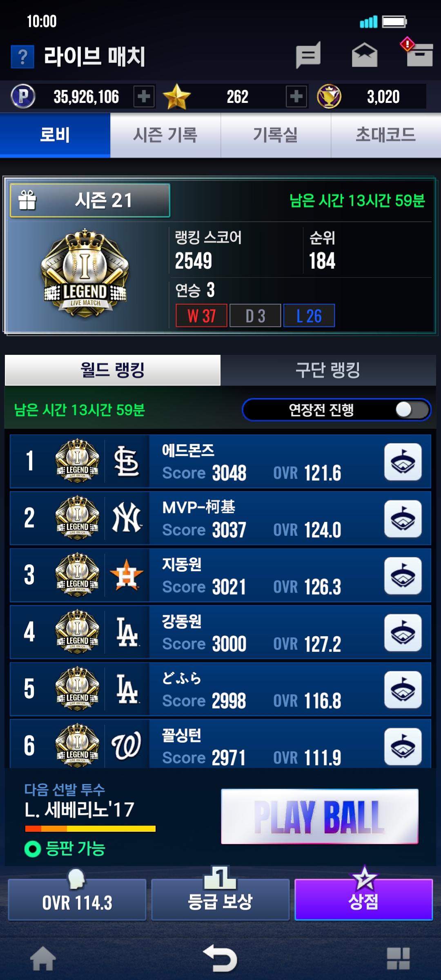Select L. 세베리노'17 stamina bar
Image resolution: width=441 pixels, height=980 pixels.
(90, 829)
